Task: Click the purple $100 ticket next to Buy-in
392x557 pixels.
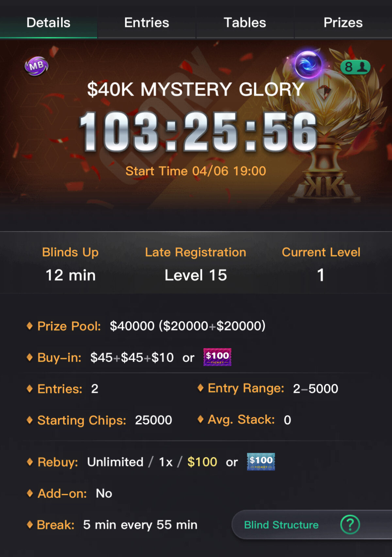Action: (217, 357)
